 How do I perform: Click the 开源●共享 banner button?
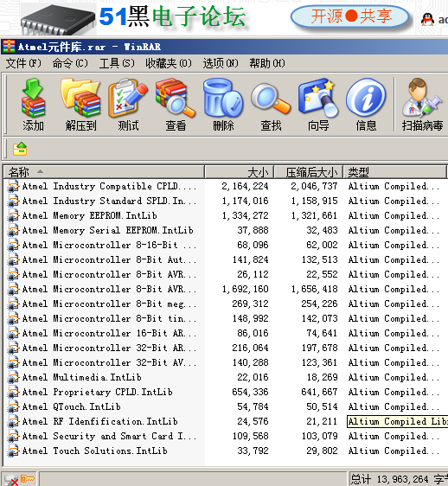350,16
